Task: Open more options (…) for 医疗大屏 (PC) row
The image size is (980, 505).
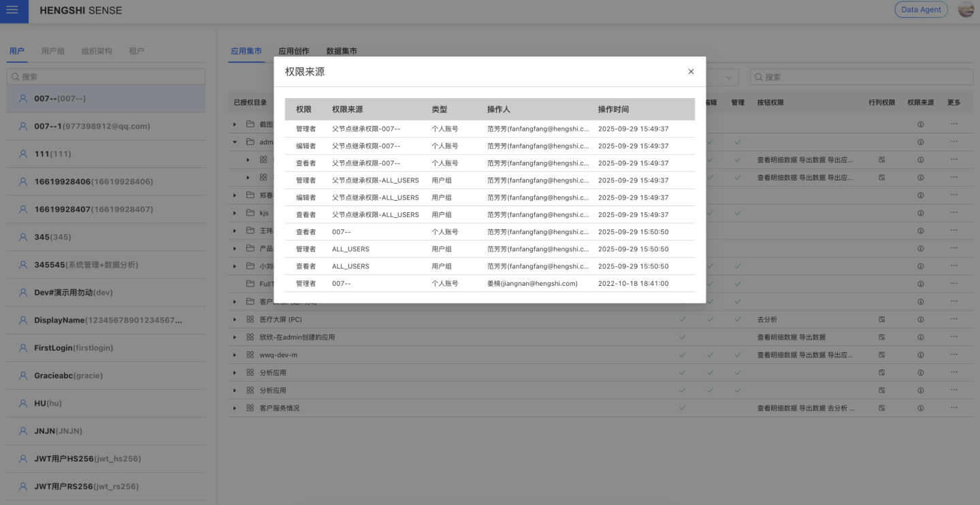Action: point(953,319)
